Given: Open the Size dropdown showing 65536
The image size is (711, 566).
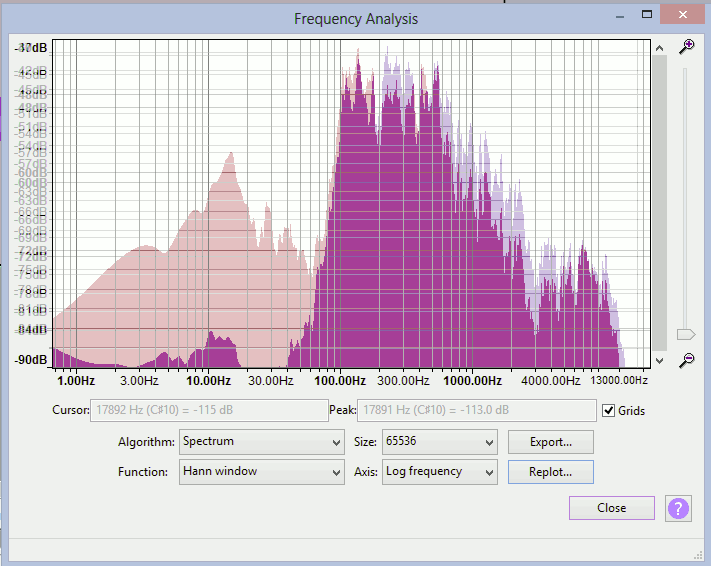Looking at the screenshot, I should (x=439, y=442).
